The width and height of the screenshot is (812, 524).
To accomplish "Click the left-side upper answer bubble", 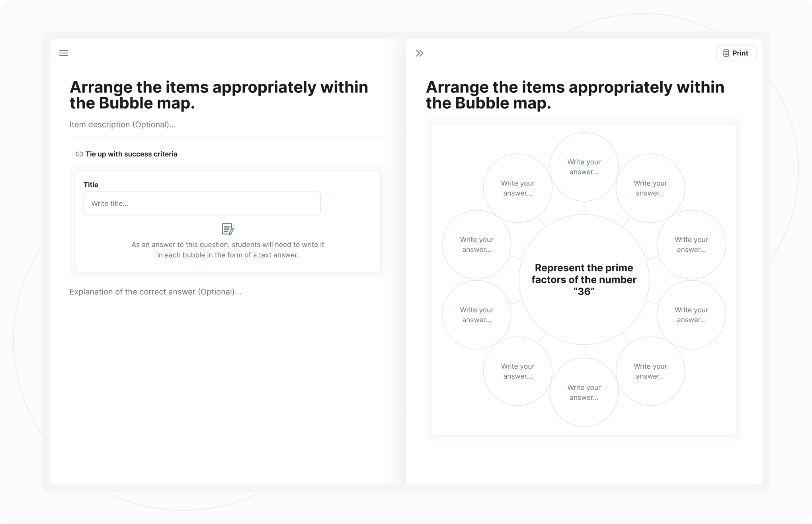I will [476, 244].
